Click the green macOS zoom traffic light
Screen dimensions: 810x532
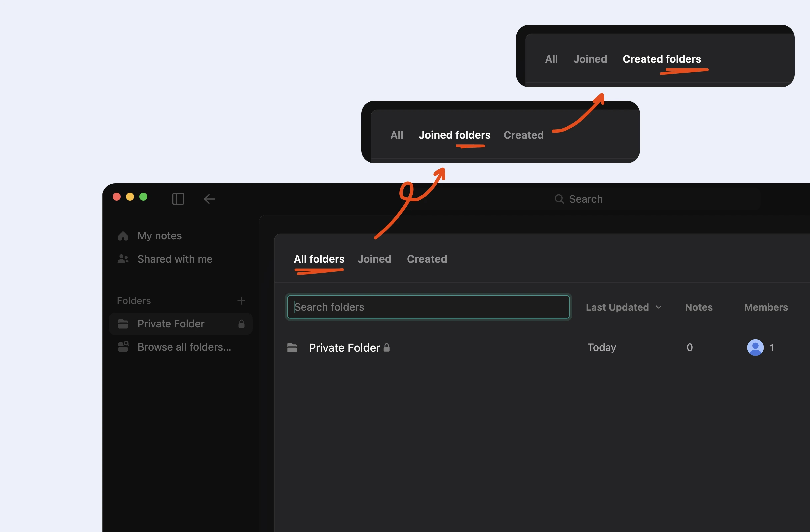click(x=143, y=197)
